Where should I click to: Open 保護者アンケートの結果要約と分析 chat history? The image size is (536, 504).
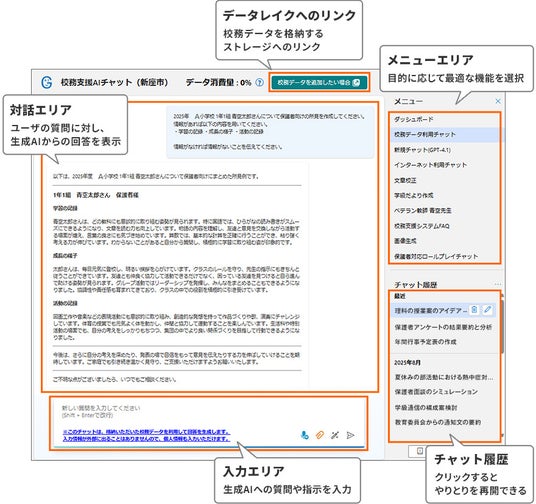click(443, 327)
